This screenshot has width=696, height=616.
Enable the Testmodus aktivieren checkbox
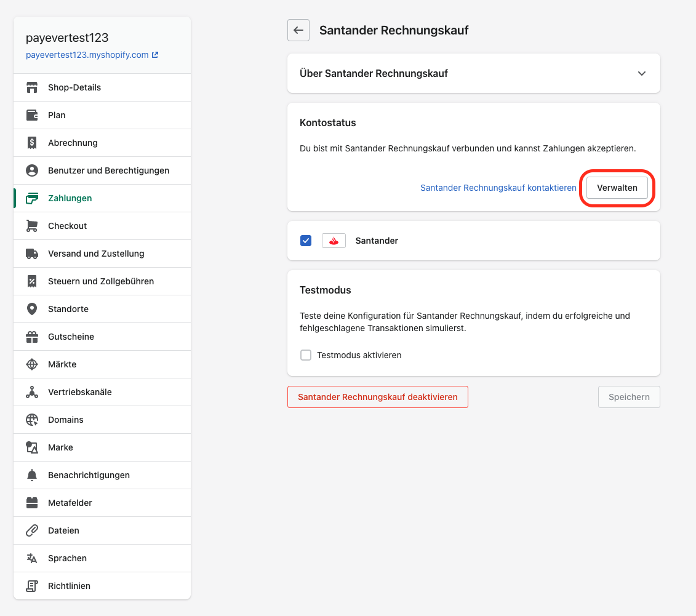[306, 355]
